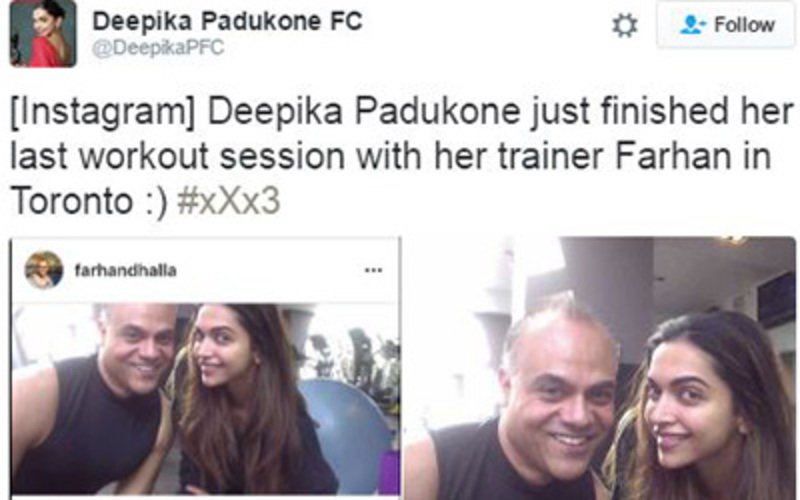Click the person-plus icon inside Follow button
The image size is (800, 500).
click(692, 24)
